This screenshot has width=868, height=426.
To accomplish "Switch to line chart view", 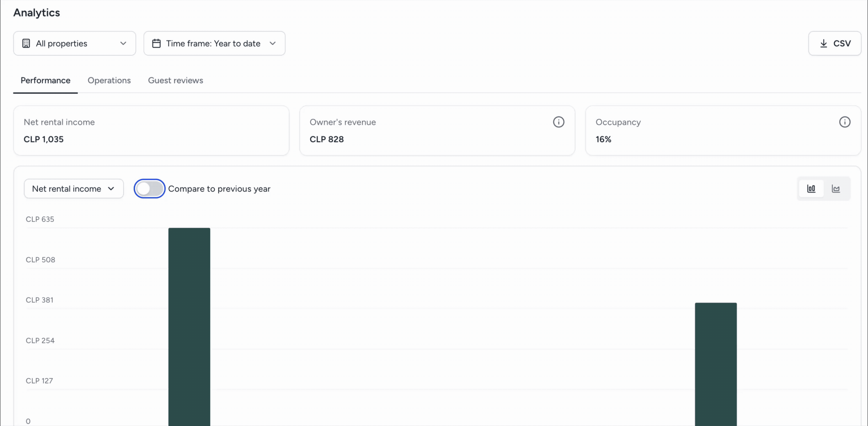I will click(x=836, y=189).
